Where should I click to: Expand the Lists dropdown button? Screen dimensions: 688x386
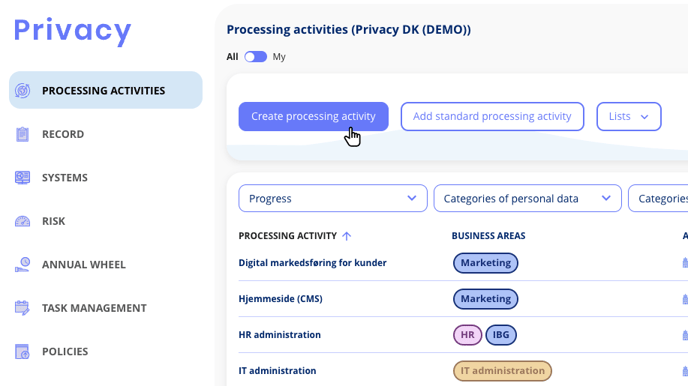[629, 116]
